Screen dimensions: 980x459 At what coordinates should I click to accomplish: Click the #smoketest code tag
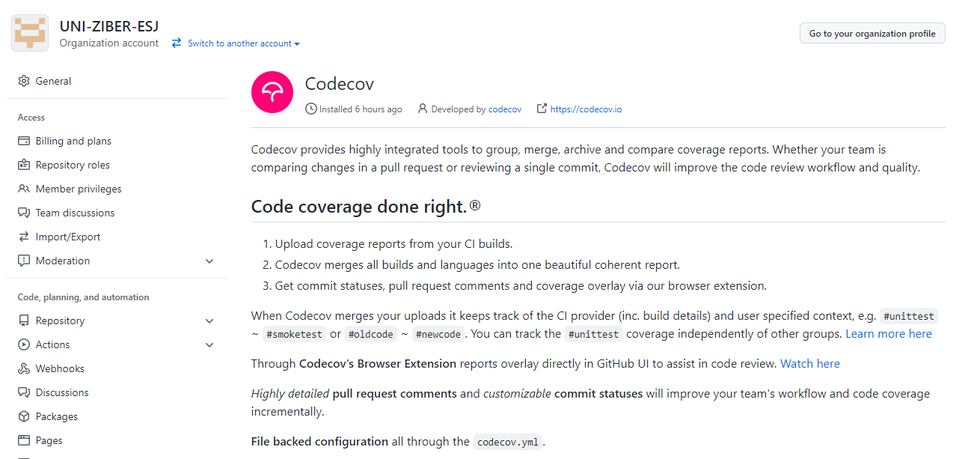click(293, 335)
